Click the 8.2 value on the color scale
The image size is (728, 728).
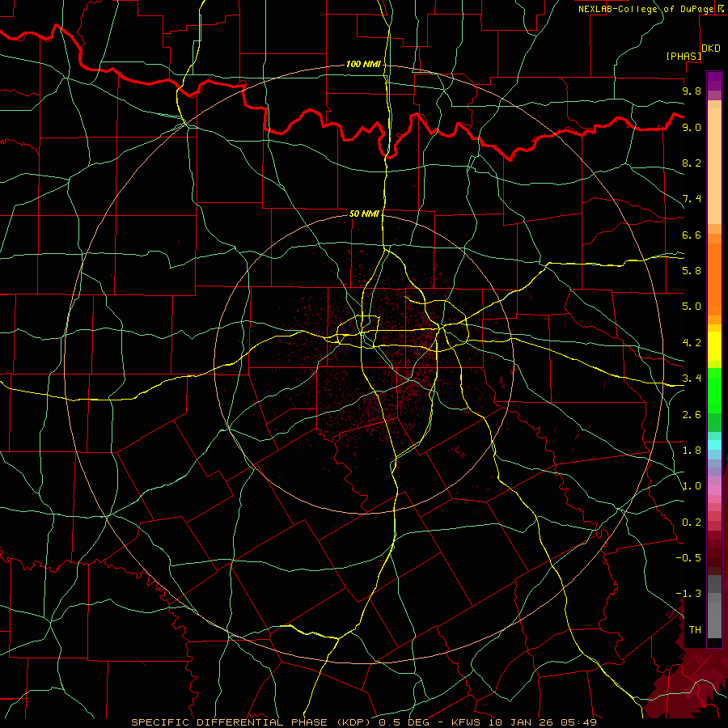tap(692, 163)
